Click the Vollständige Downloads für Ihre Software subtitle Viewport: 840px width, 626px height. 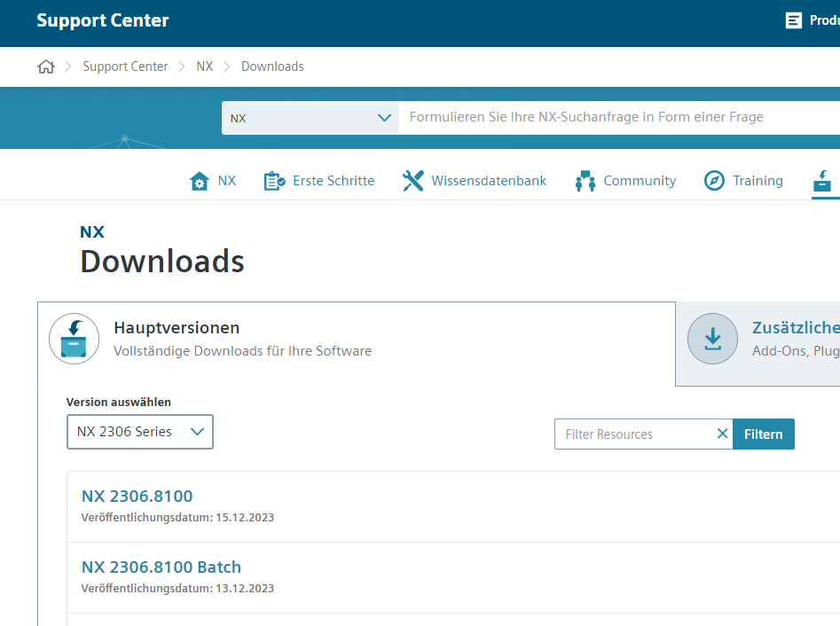pyautogui.click(x=243, y=351)
